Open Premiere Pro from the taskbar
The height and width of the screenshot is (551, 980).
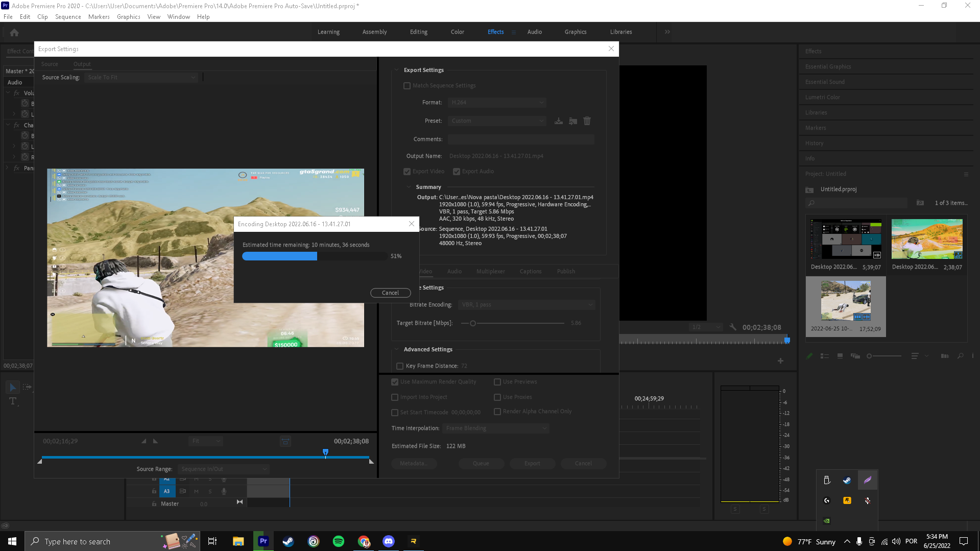[264, 541]
